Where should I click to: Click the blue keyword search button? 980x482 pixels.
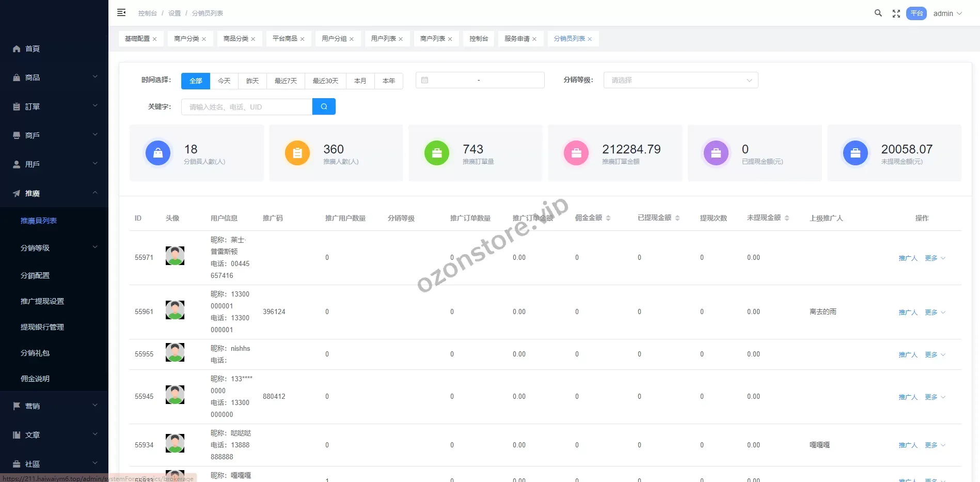point(324,107)
